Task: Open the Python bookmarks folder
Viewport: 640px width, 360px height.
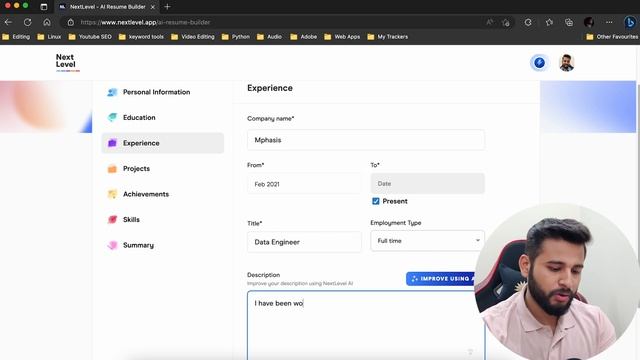Action: [x=236, y=37]
